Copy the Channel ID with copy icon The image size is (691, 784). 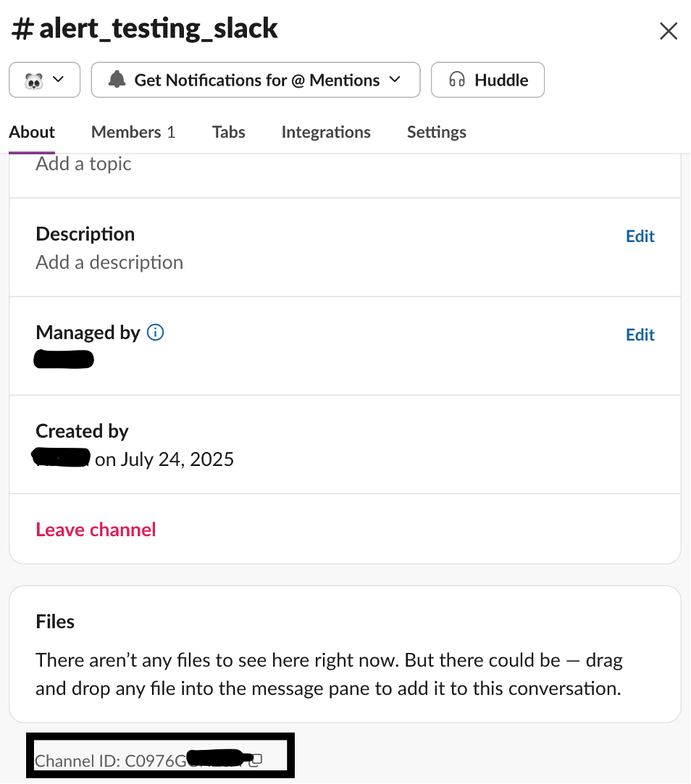coord(256,760)
